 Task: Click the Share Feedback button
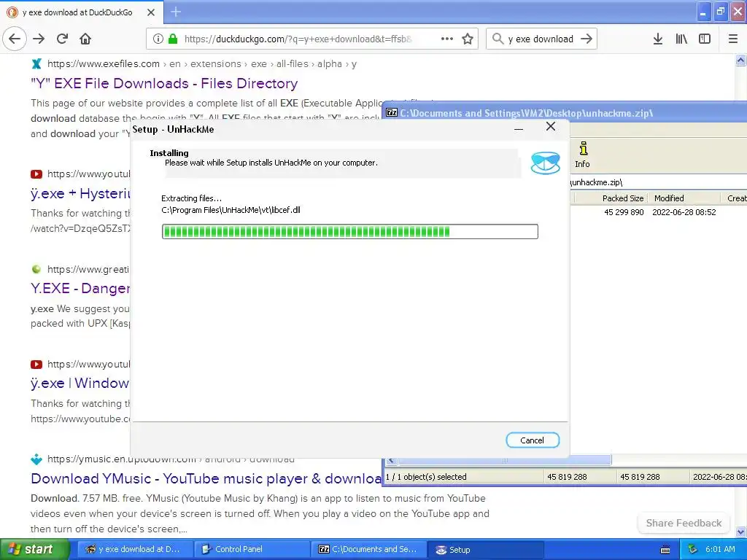click(x=684, y=523)
